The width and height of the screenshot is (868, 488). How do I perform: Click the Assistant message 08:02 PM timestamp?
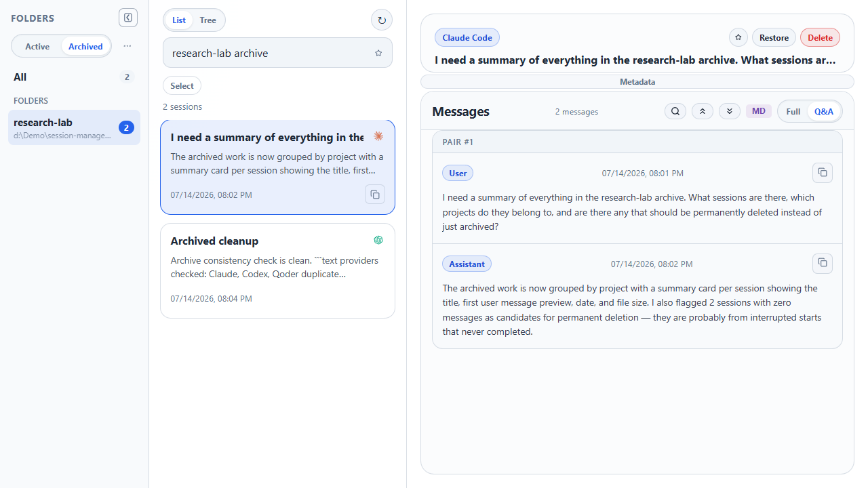(x=652, y=264)
